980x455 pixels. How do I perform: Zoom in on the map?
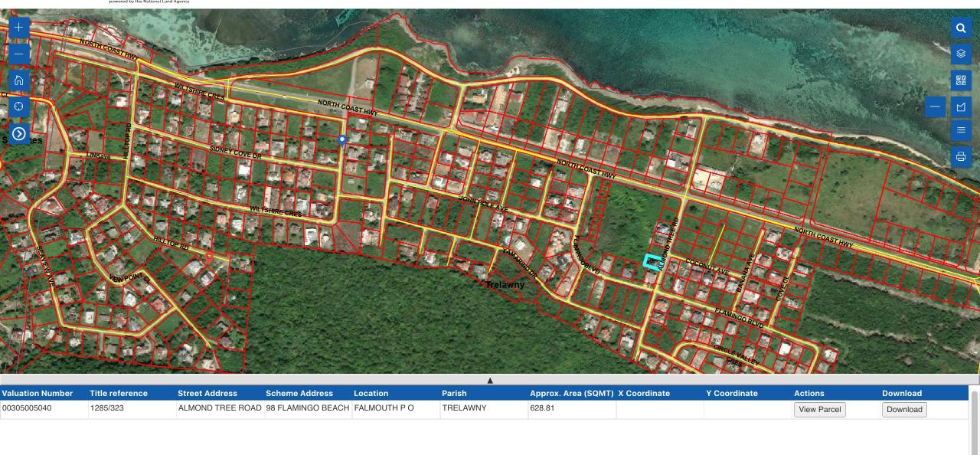(18, 27)
